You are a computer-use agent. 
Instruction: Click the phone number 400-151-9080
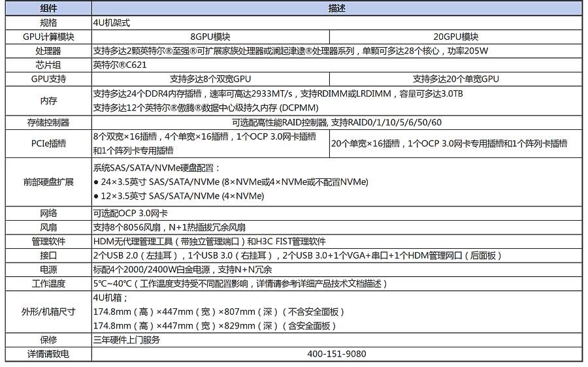336,354
